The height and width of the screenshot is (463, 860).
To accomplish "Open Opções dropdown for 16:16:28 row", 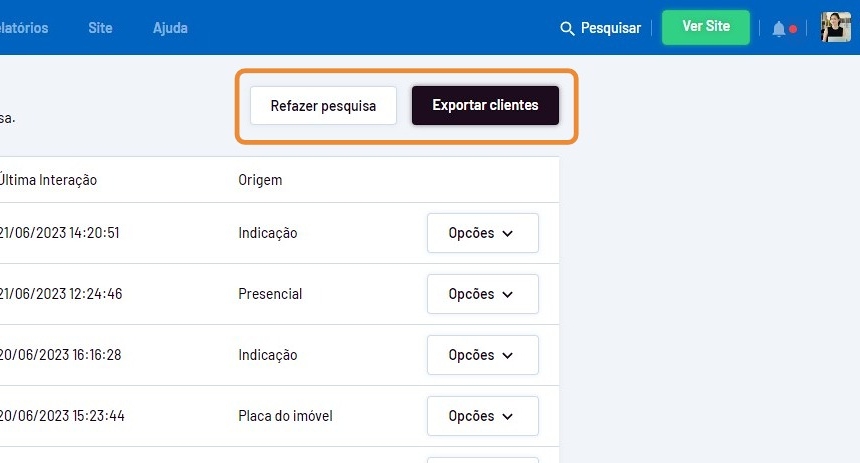I will (482, 355).
